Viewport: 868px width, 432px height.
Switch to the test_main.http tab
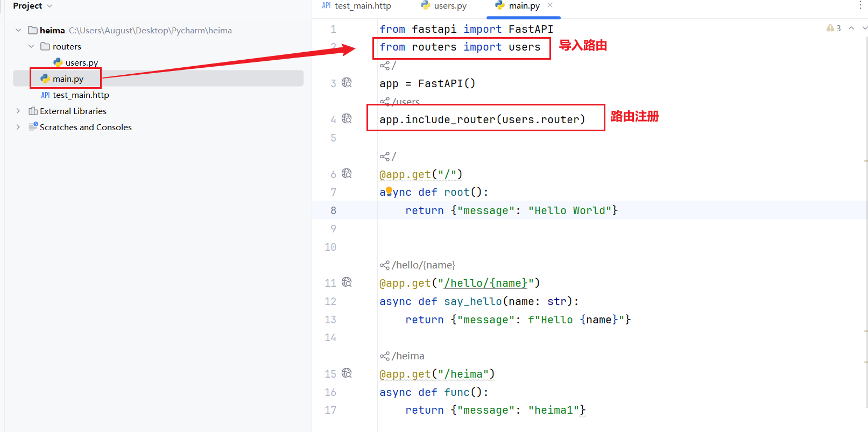pos(357,6)
